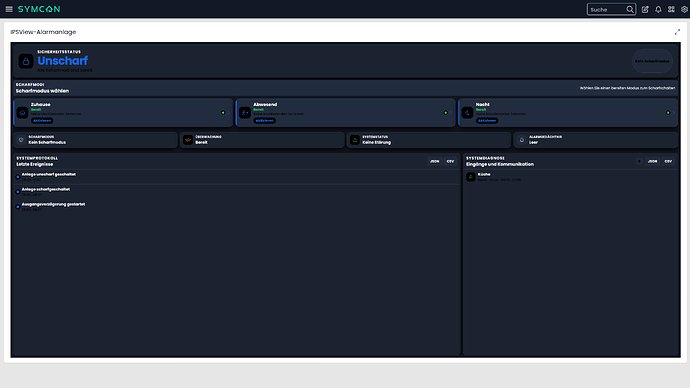Select 'Anlage unscharf geschaltet' log entry
Screen dimensions: 690x388
pos(237,177)
